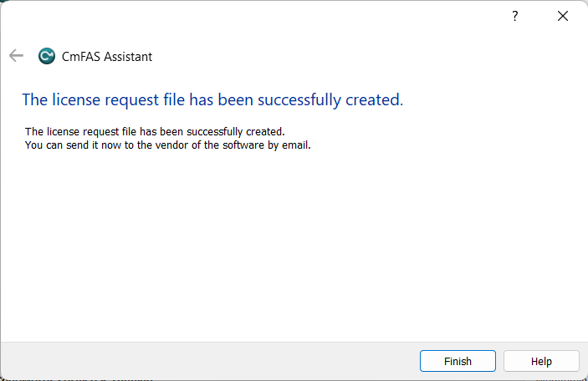Open Help using the bottom Help button

pos(541,361)
